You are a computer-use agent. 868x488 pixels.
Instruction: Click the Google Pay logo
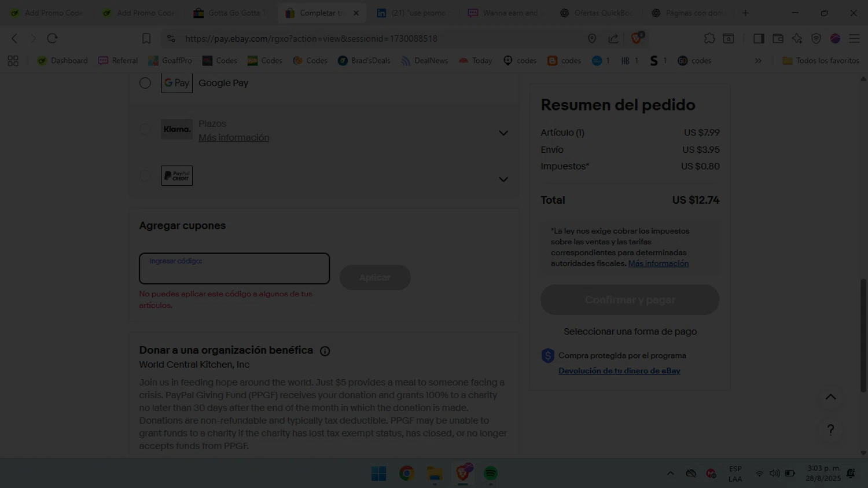coord(177,83)
